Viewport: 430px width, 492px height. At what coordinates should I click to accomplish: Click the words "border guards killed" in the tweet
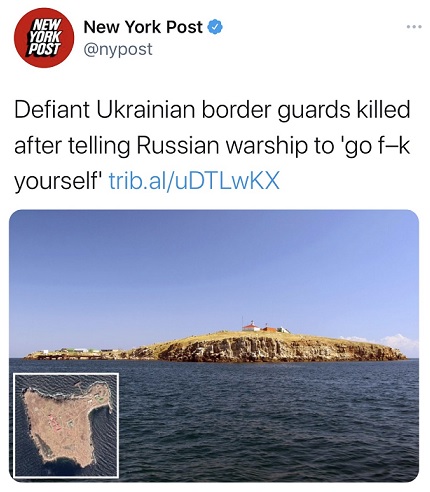[x=306, y=111]
